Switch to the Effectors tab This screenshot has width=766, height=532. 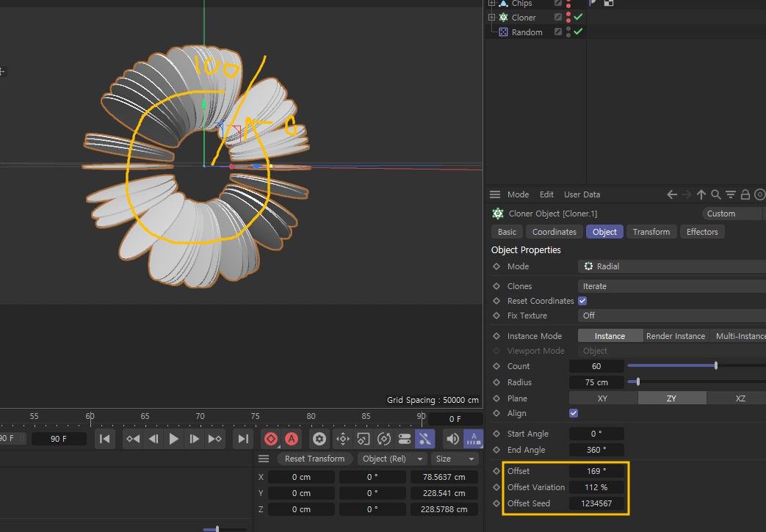pos(701,231)
